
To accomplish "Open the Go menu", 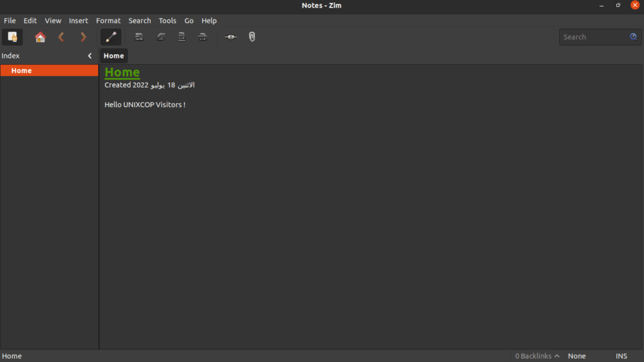I will pyautogui.click(x=189, y=21).
